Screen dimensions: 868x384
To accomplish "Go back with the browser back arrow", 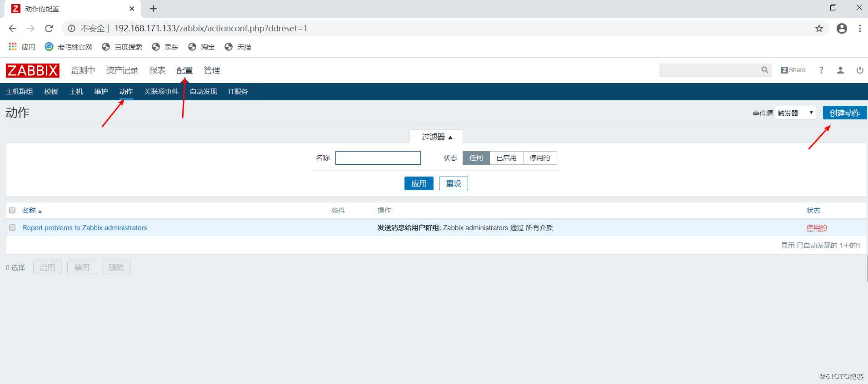I will point(12,28).
